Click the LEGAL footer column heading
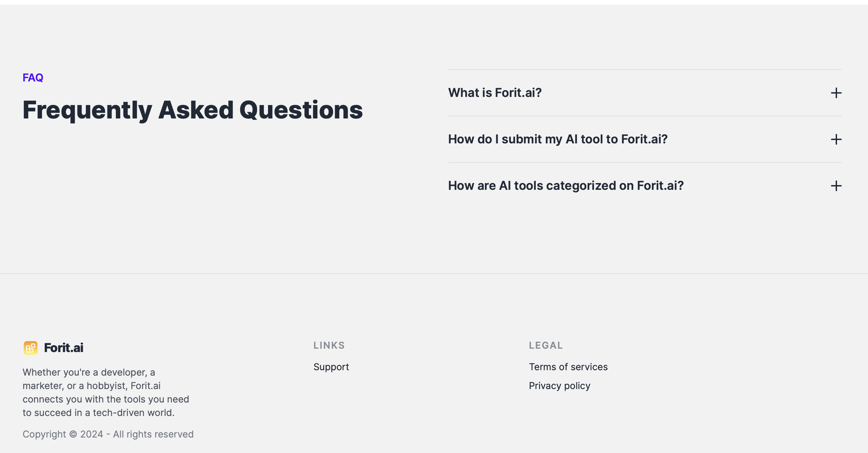Image resolution: width=868 pixels, height=453 pixels. coord(545,345)
